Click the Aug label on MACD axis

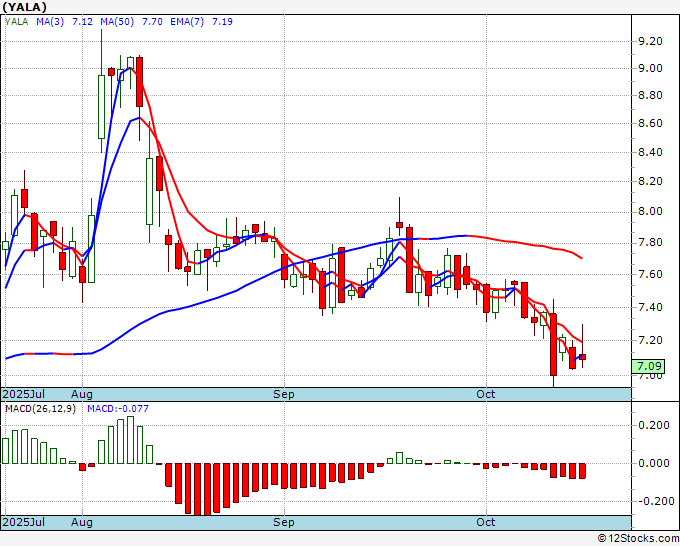(82, 522)
